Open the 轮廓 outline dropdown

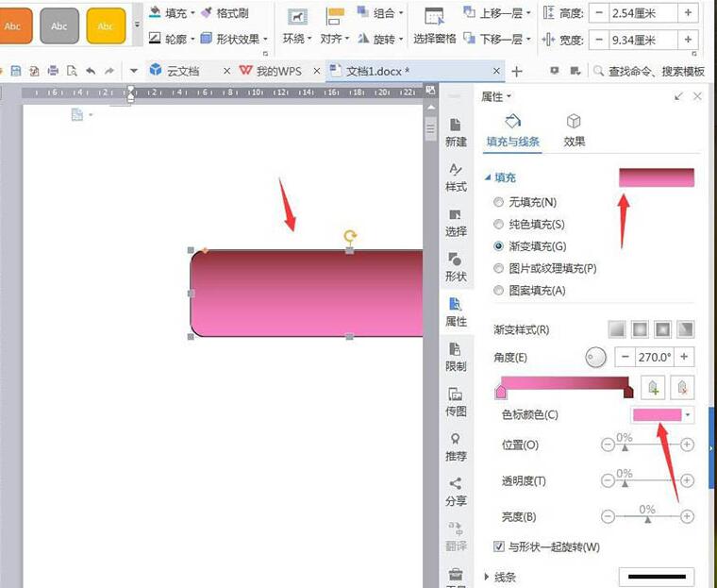tap(173, 39)
